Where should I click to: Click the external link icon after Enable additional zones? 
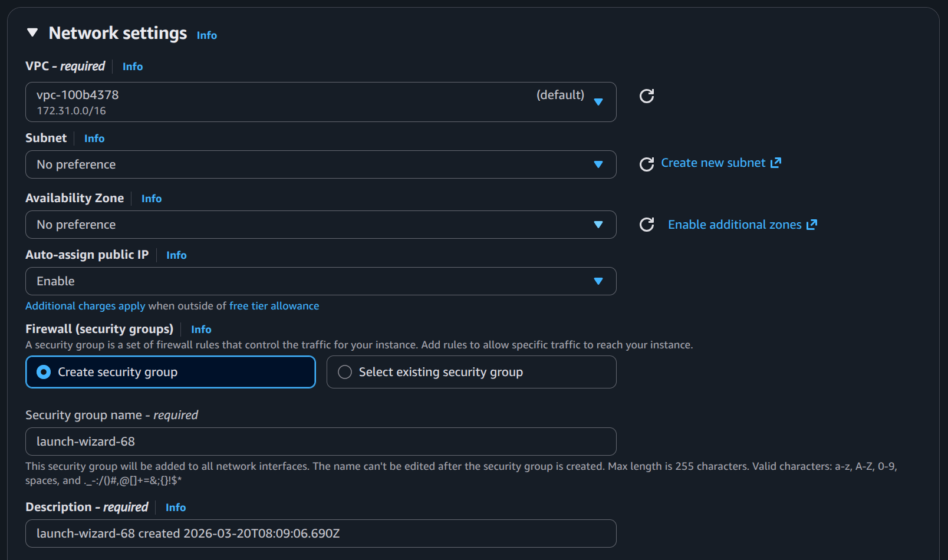click(x=813, y=224)
